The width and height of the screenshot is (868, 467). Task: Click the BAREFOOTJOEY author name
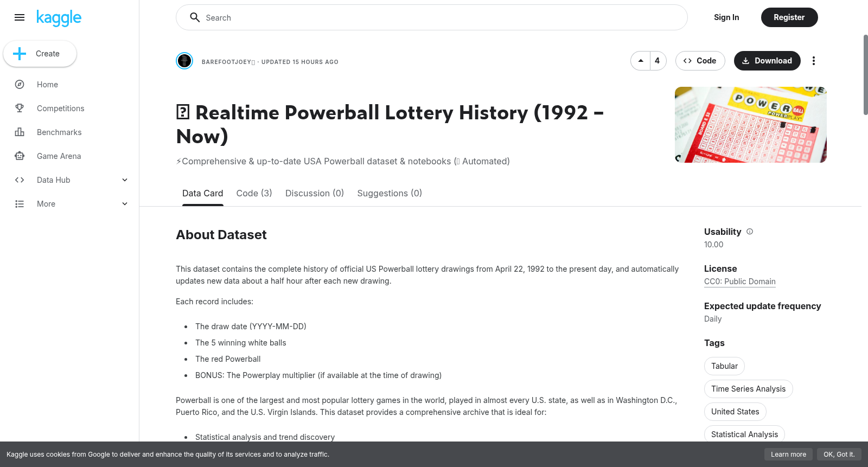pos(228,62)
